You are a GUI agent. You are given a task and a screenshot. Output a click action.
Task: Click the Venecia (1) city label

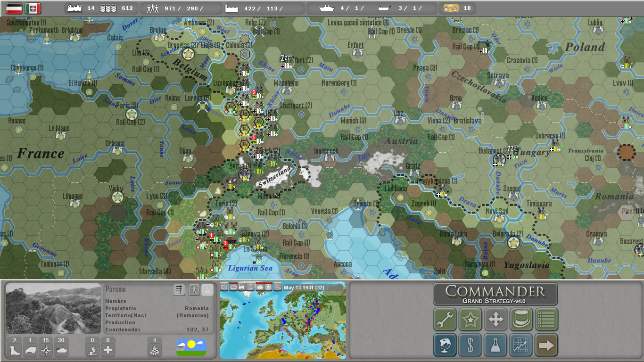tap(324, 211)
